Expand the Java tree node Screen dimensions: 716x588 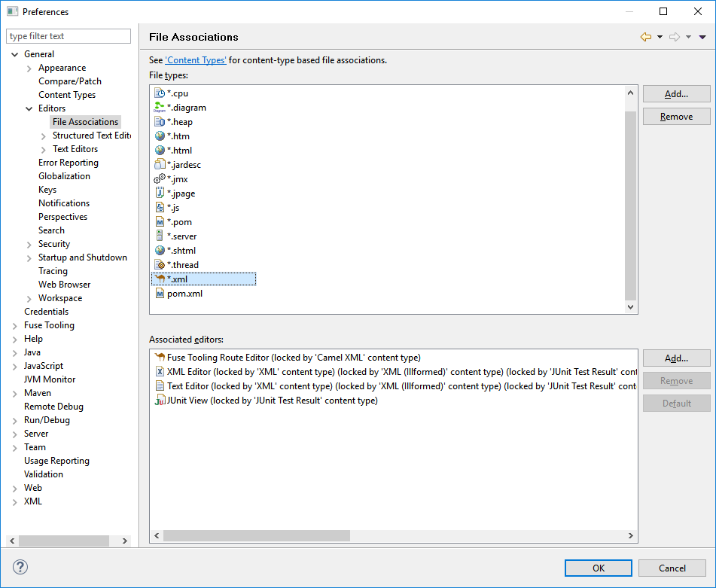pyautogui.click(x=14, y=353)
